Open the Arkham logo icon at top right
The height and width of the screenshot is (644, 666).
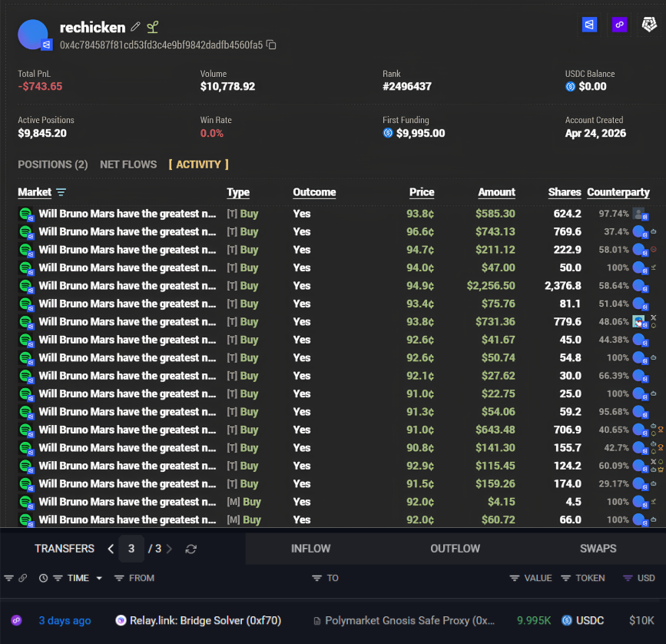point(649,25)
